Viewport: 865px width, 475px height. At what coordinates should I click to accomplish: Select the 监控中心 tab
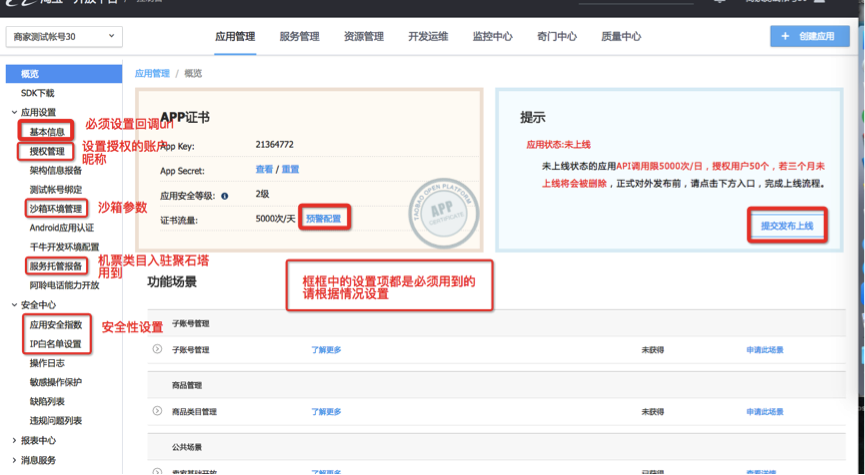[x=492, y=36]
